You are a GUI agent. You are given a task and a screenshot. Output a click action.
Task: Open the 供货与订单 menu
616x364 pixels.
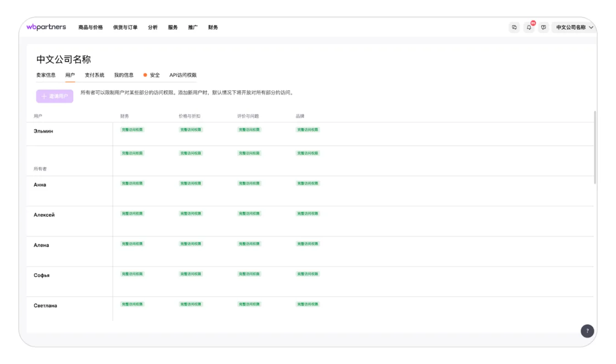125,28
